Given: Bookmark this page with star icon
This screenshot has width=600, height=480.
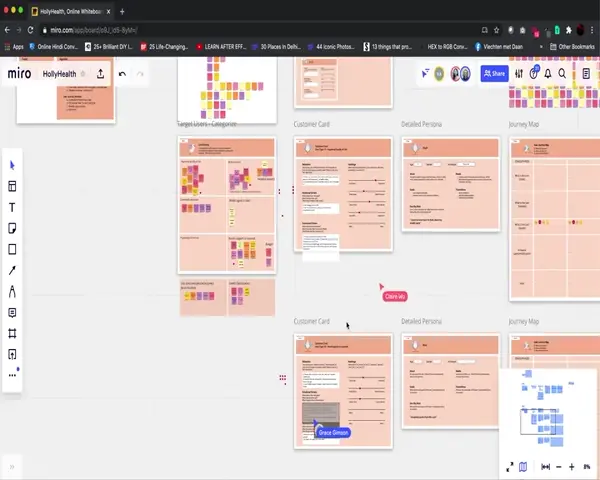Looking at the screenshot, I should 496,30.
